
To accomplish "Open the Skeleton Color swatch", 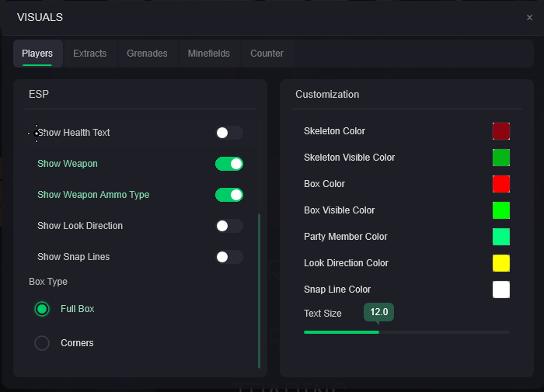I will [501, 131].
